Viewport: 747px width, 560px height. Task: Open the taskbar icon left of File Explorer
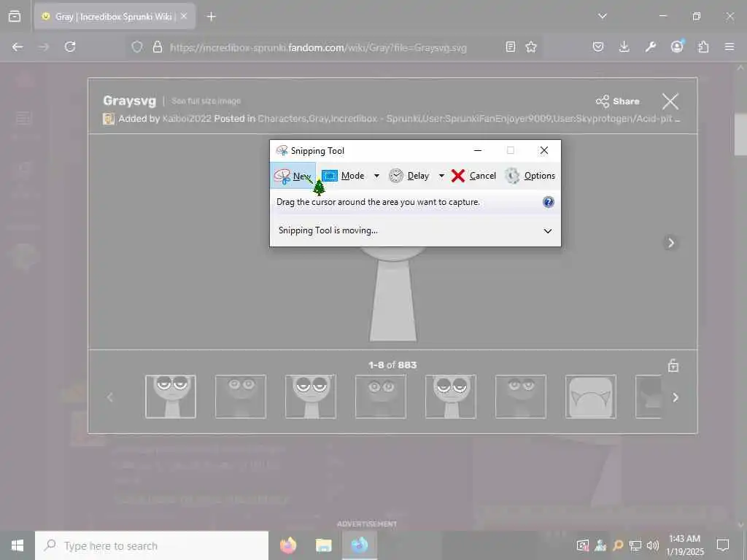click(288, 545)
